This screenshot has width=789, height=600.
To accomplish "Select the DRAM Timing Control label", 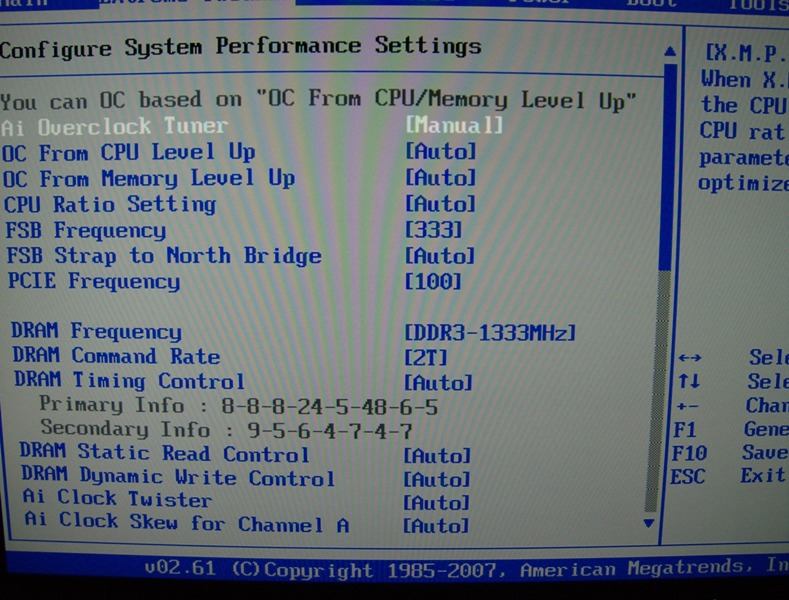I will (x=129, y=380).
